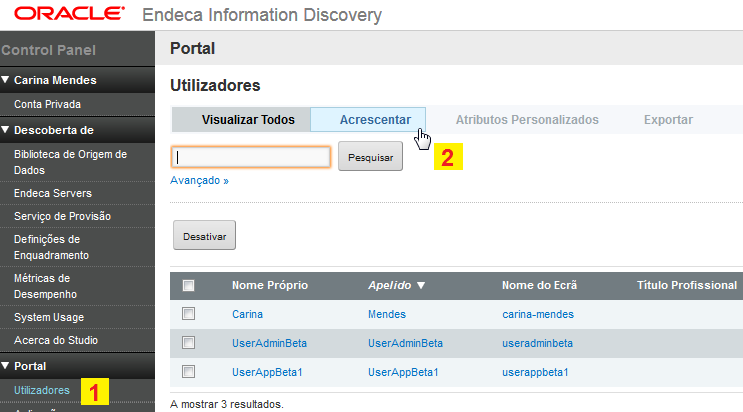Click the Pesquisar button
The image size is (743, 412).
coord(370,157)
